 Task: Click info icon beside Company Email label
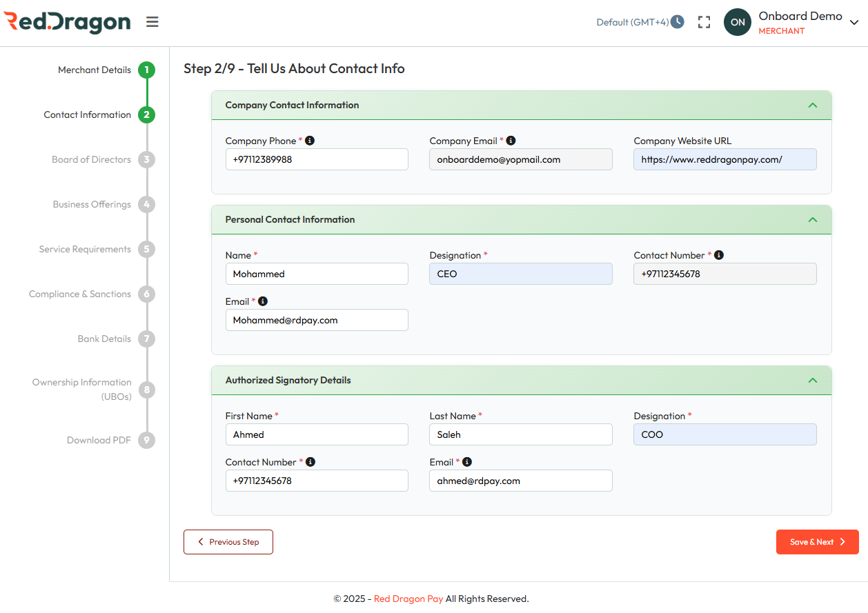tap(511, 141)
